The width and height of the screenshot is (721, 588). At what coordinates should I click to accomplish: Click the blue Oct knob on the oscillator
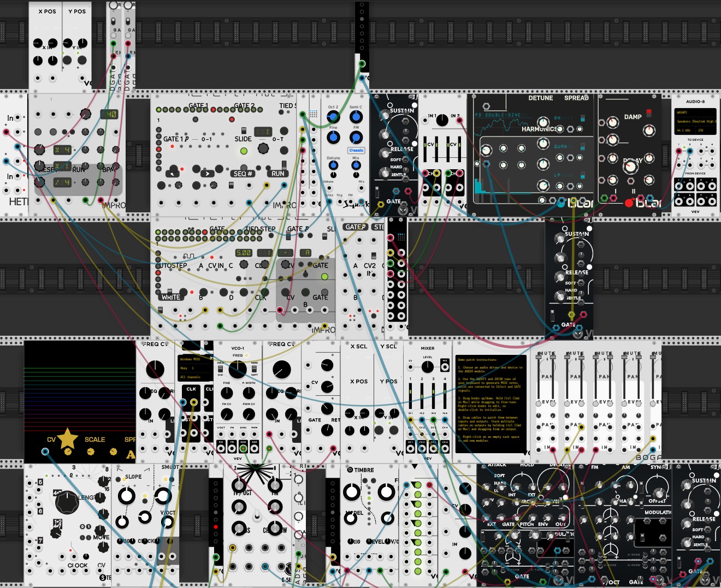[333, 116]
